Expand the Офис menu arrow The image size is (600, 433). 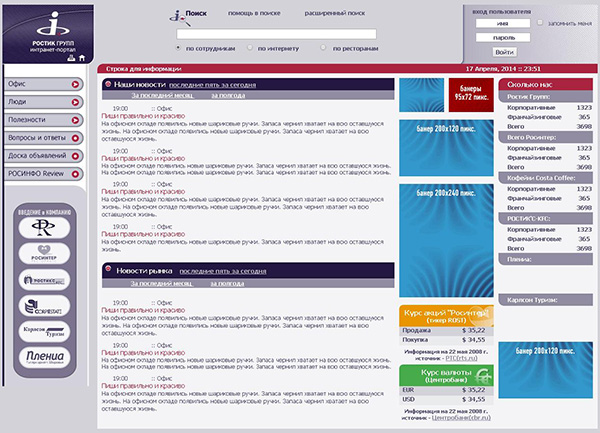(x=75, y=84)
